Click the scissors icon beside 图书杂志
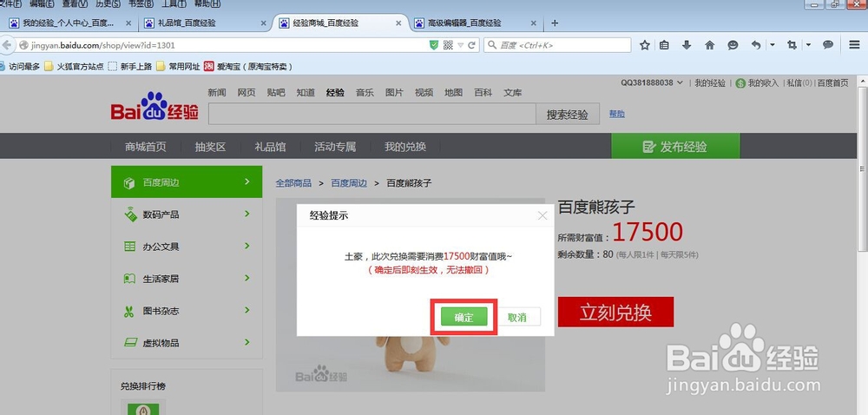Viewport: 868px width, 415px height. (129, 311)
